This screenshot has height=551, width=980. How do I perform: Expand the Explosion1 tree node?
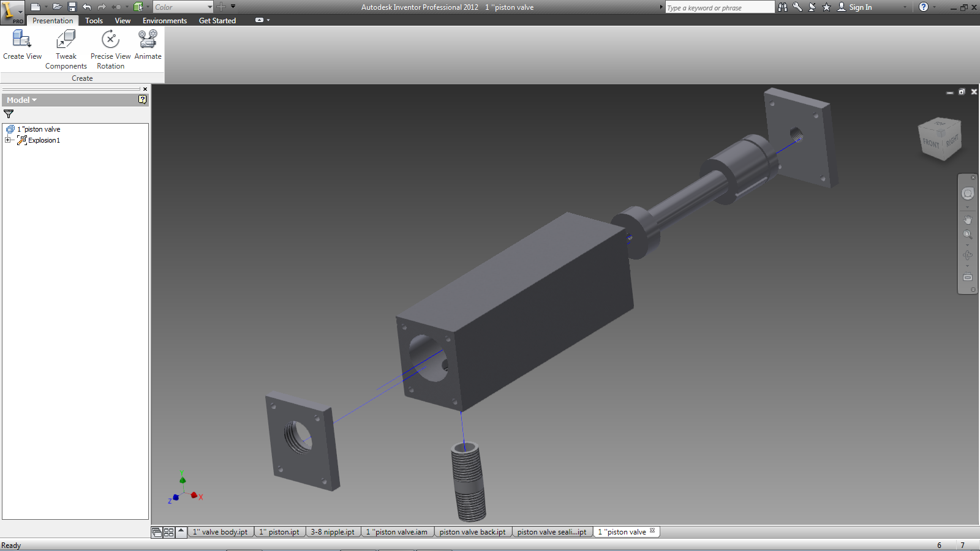(x=7, y=140)
